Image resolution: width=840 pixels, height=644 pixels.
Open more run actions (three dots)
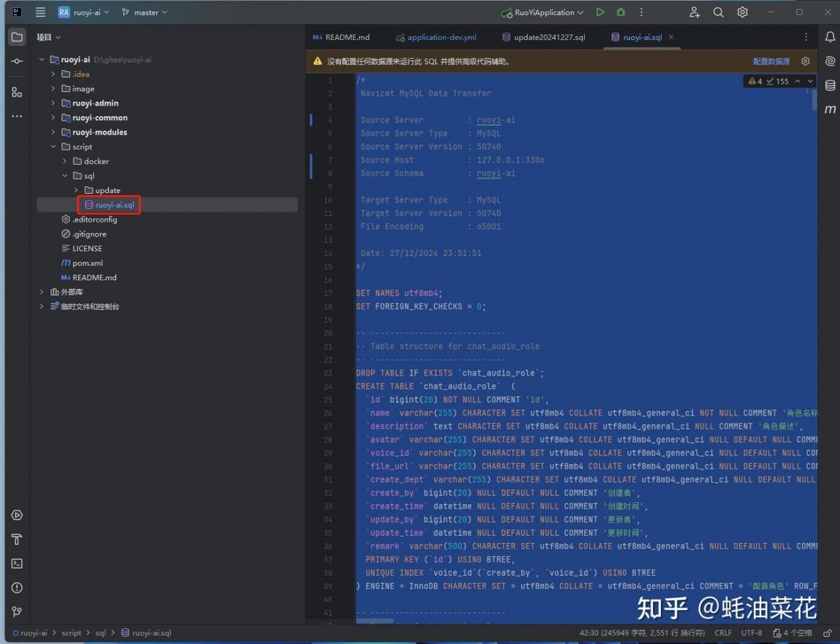(x=641, y=12)
